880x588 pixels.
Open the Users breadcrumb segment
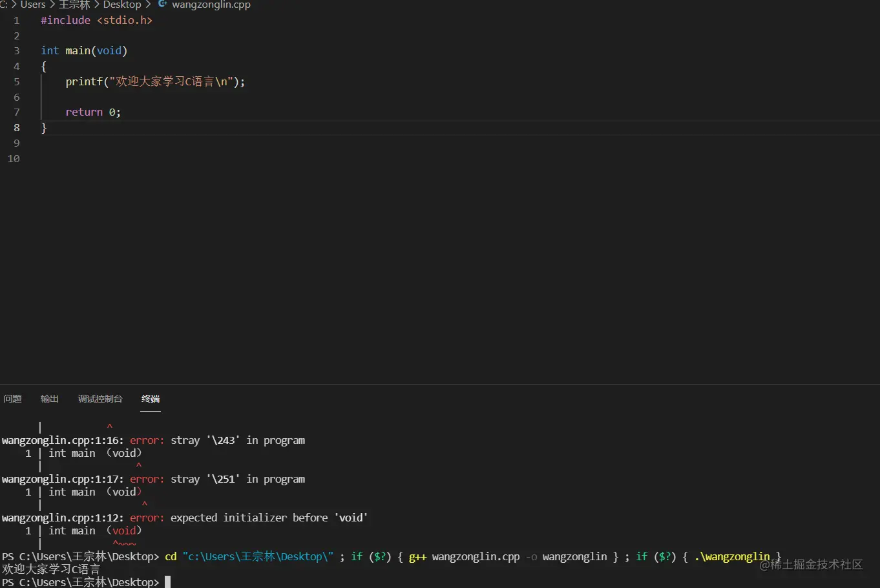(33, 5)
